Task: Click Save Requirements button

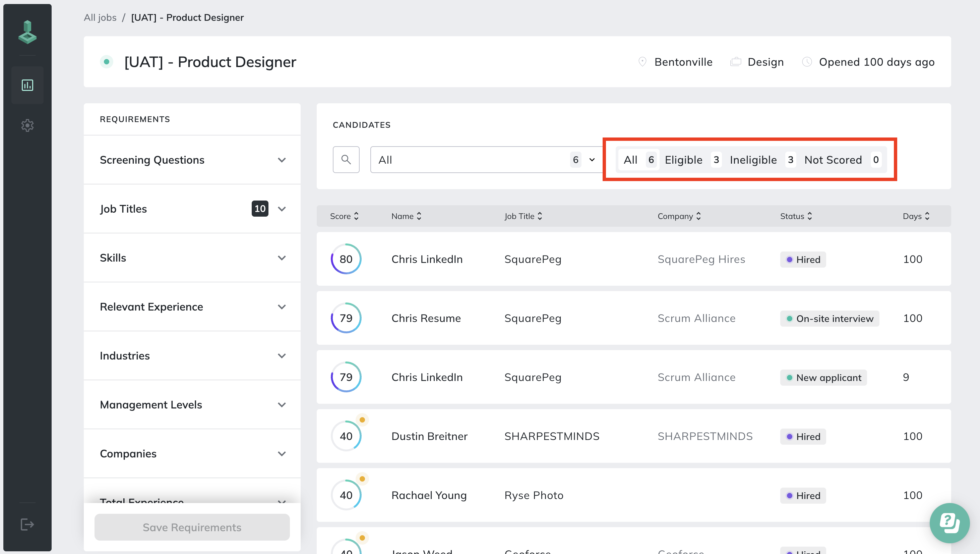Action: coord(192,528)
